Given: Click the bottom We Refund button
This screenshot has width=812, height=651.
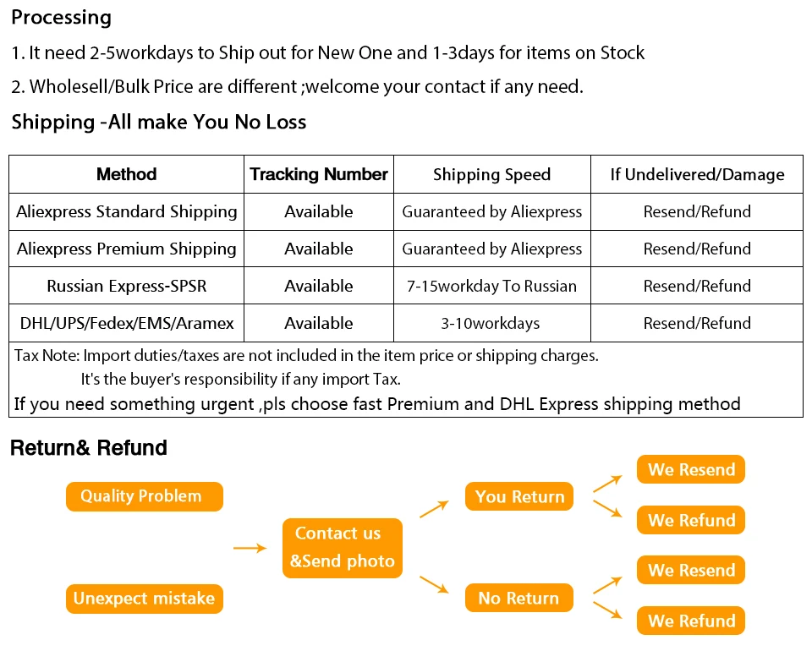Looking at the screenshot, I should pos(691,621).
